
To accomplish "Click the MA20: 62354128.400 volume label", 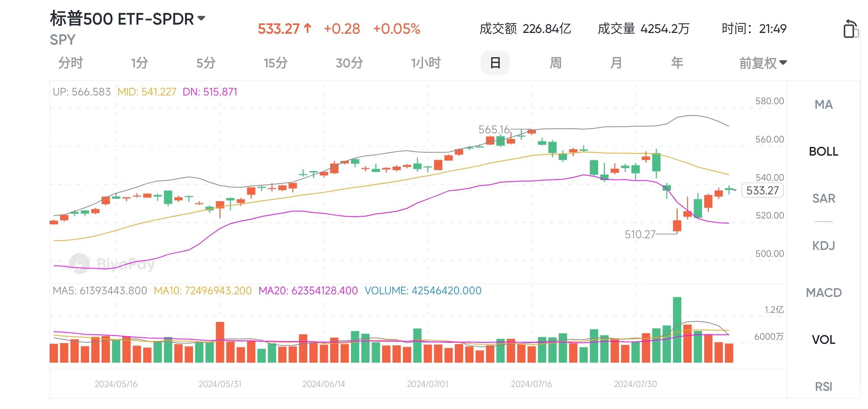I will [308, 291].
